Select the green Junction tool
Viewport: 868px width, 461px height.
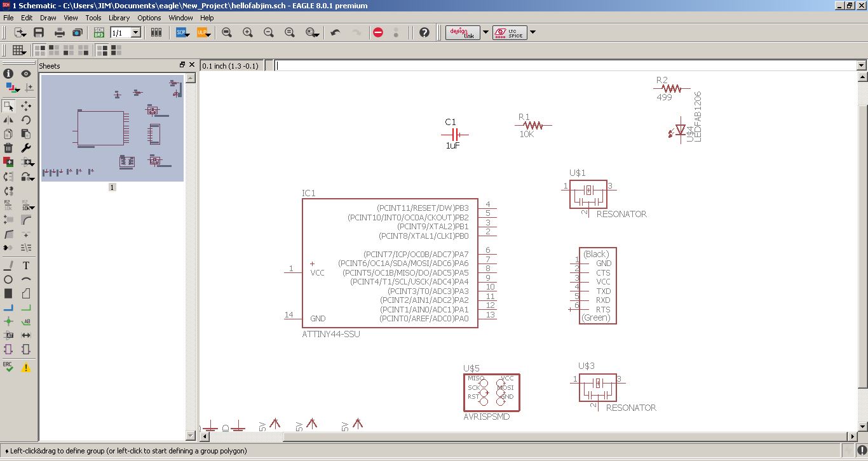point(8,321)
